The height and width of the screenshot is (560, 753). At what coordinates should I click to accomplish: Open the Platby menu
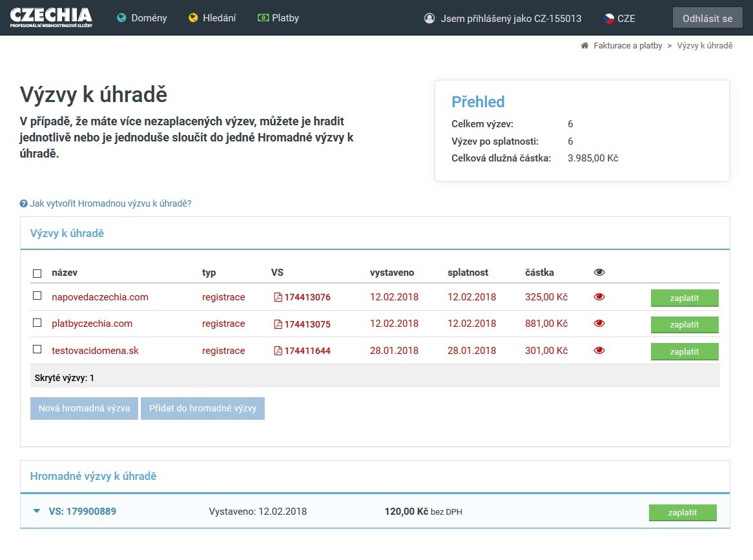pos(278,18)
